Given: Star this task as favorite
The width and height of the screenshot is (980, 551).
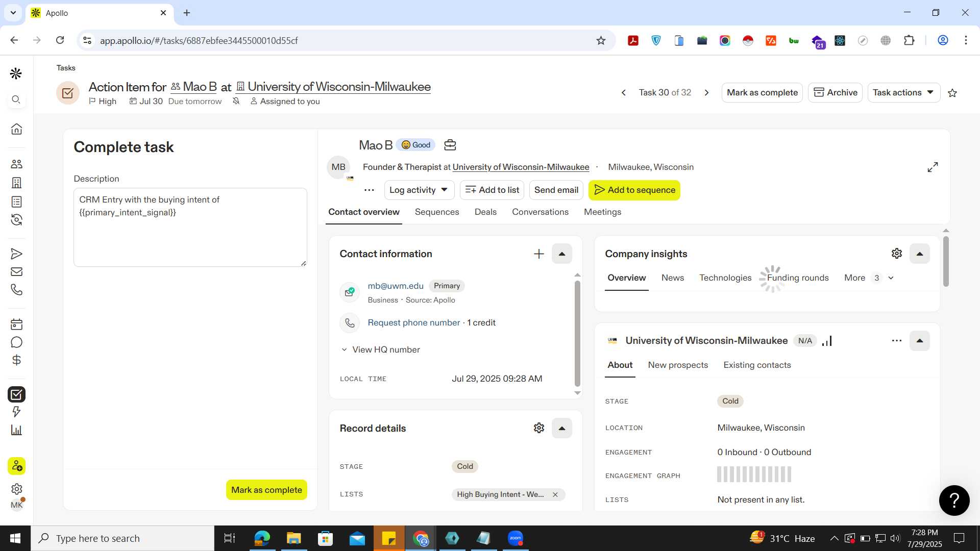Looking at the screenshot, I should tap(952, 93).
